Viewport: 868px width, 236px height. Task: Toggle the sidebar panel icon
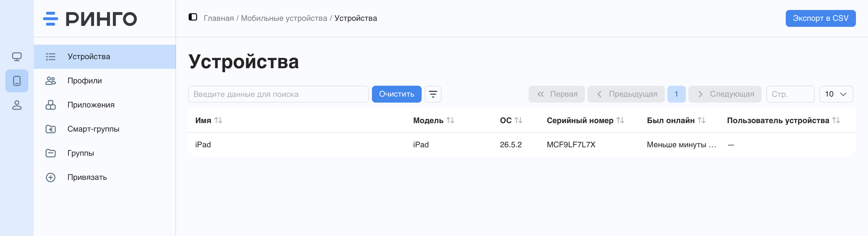click(193, 17)
